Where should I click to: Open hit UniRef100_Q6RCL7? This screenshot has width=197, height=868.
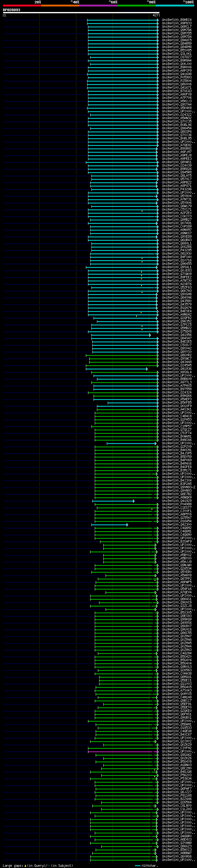click(176, 26)
